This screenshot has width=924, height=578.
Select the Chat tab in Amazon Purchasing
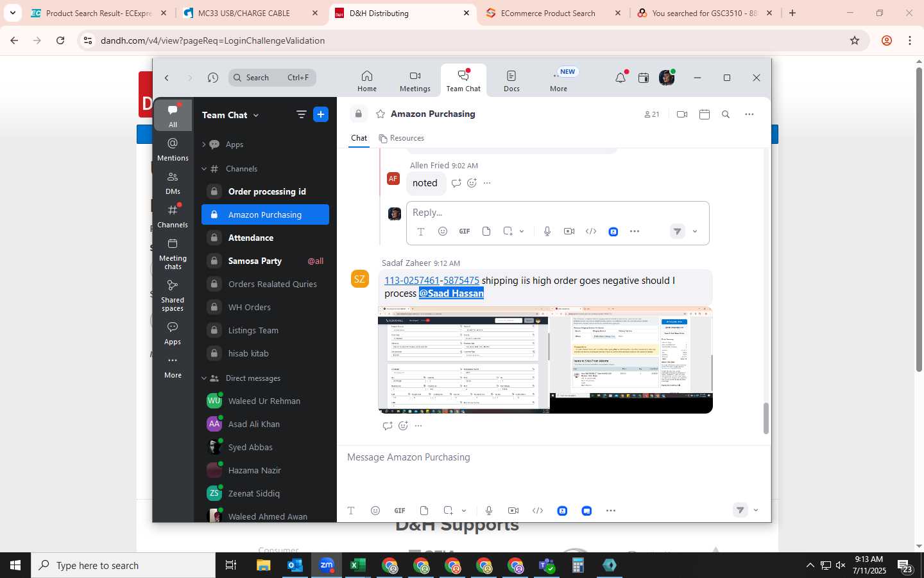point(359,138)
